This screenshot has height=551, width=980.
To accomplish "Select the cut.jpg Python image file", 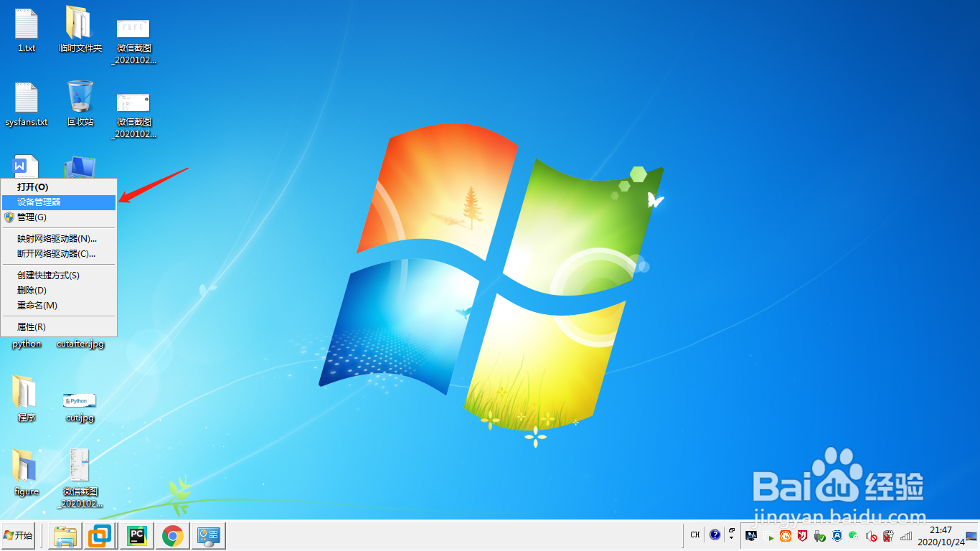I will click(x=80, y=407).
